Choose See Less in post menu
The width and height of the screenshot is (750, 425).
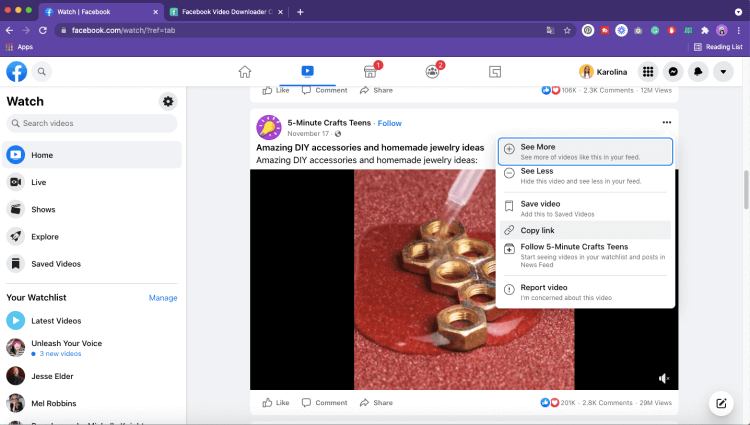click(585, 176)
